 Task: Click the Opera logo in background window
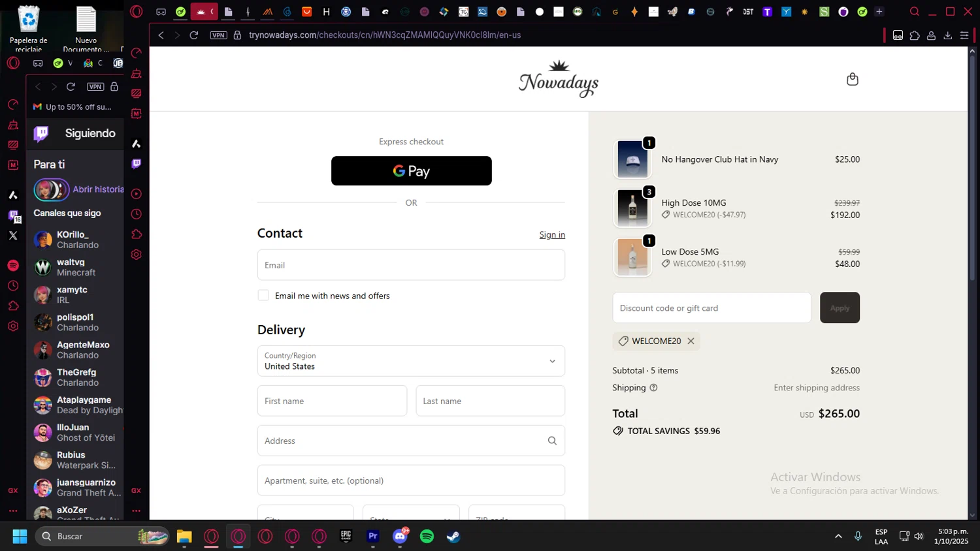(13, 63)
